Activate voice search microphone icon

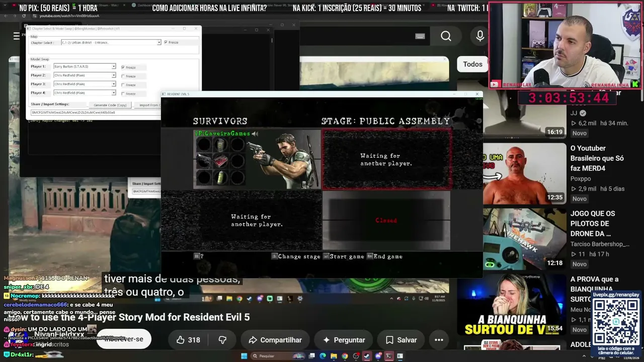coord(480,36)
